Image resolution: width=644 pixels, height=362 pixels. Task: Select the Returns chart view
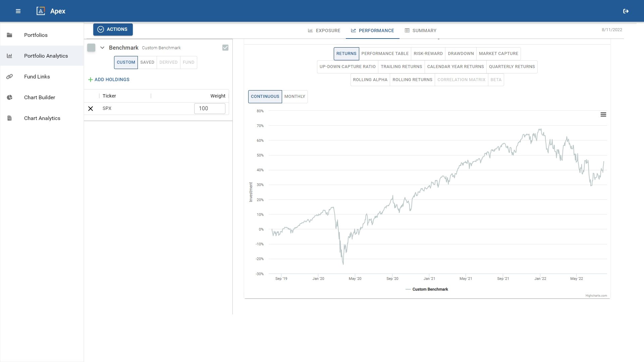click(x=346, y=54)
